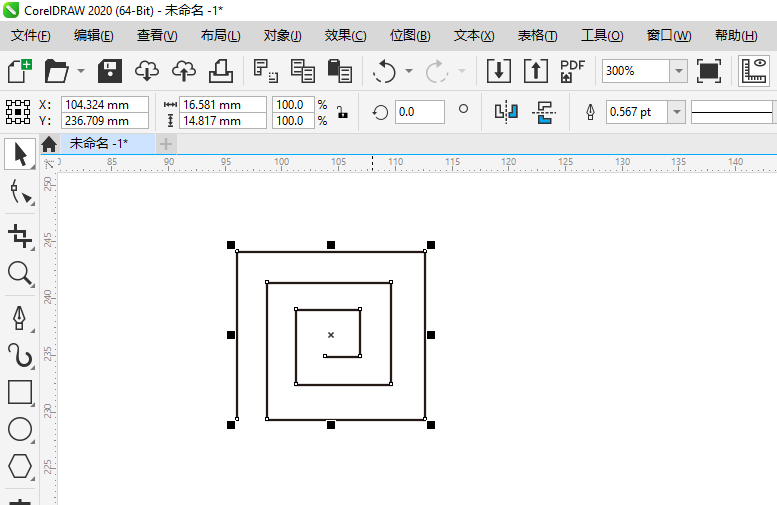Click the rotation angle 0.0 field

coord(419,112)
